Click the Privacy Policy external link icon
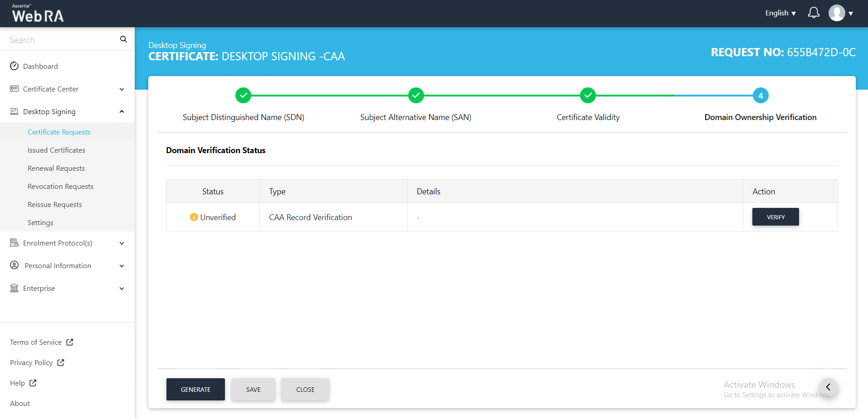 pos(61,363)
